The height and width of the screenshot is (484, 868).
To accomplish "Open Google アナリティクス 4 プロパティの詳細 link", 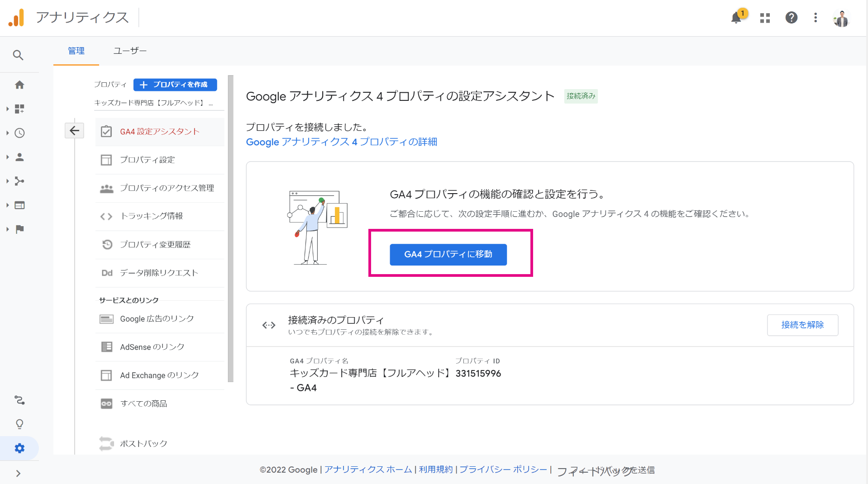I will click(341, 142).
